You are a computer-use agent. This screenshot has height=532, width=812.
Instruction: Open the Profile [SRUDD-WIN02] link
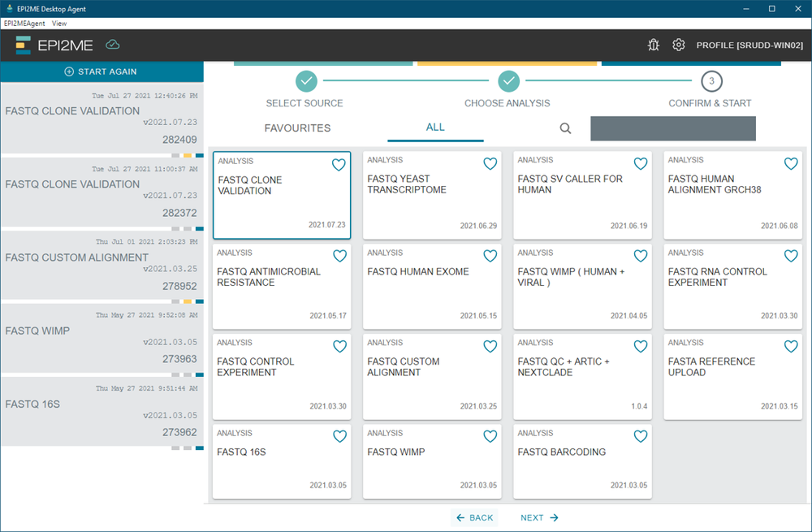pos(749,45)
